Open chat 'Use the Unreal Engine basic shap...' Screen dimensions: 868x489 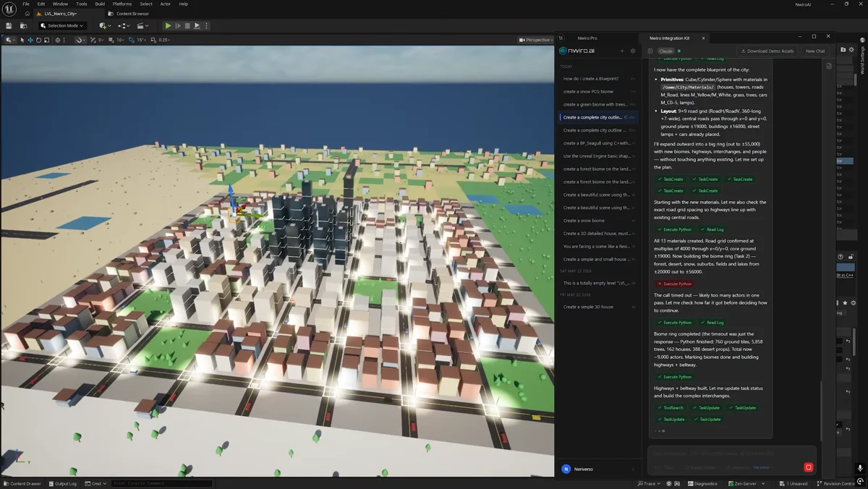point(598,156)
